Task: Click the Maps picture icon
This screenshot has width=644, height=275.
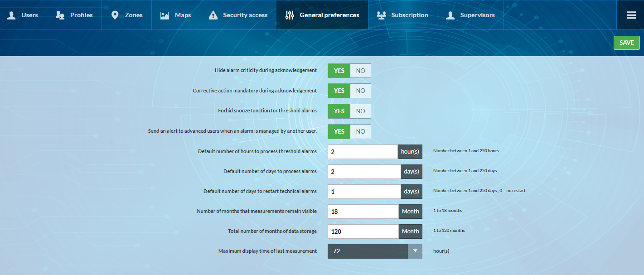Action: click(165, 15)
